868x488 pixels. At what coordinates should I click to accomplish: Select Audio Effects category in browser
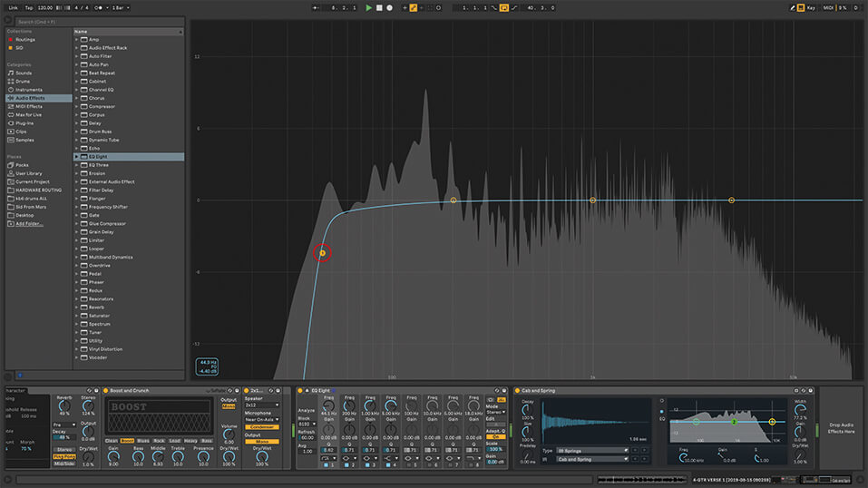click(x=39, y=98)
